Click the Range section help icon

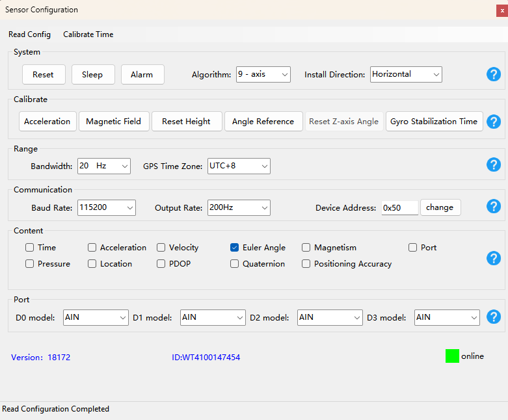[494, 165]
